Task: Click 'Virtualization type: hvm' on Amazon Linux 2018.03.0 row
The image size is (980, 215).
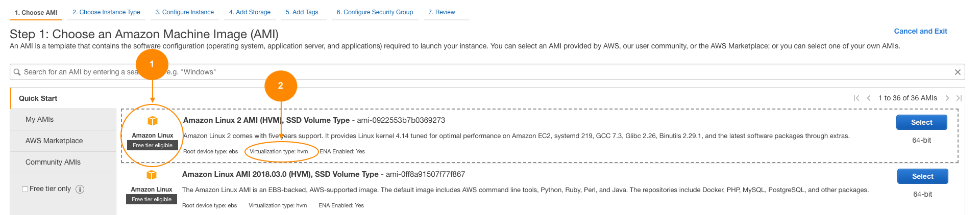Action: (278, 205)
